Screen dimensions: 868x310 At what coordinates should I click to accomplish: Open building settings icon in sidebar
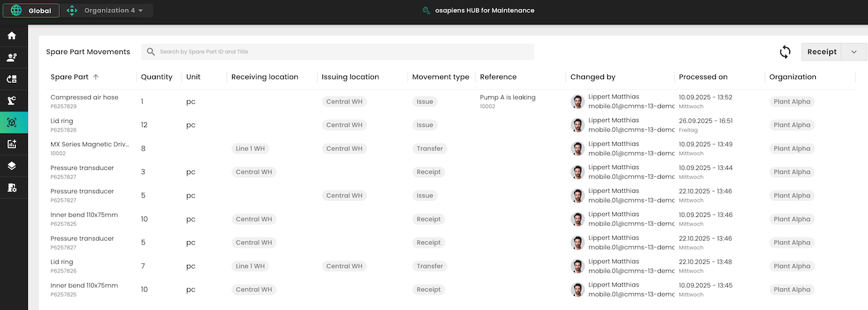click(x=11, y=187)
